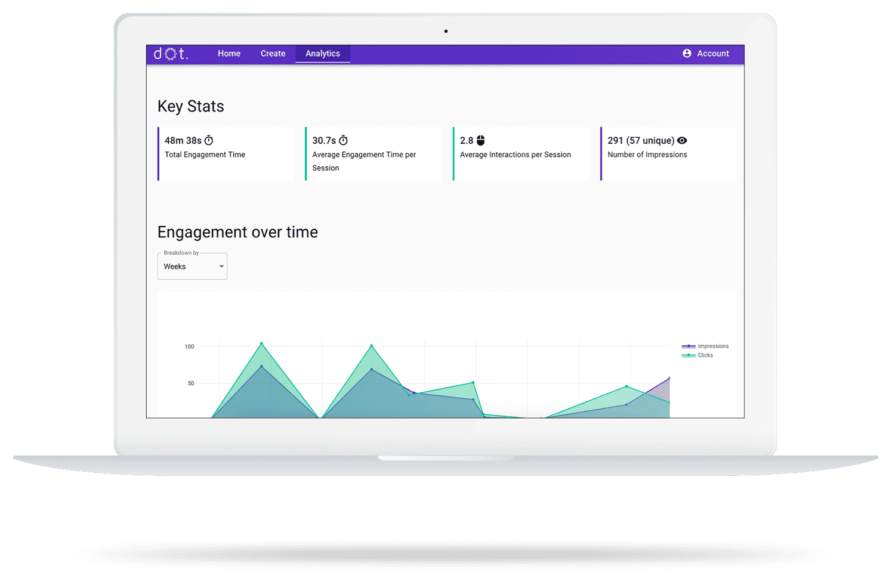Click the Total Engagement Time label

[x=205, y=154]
